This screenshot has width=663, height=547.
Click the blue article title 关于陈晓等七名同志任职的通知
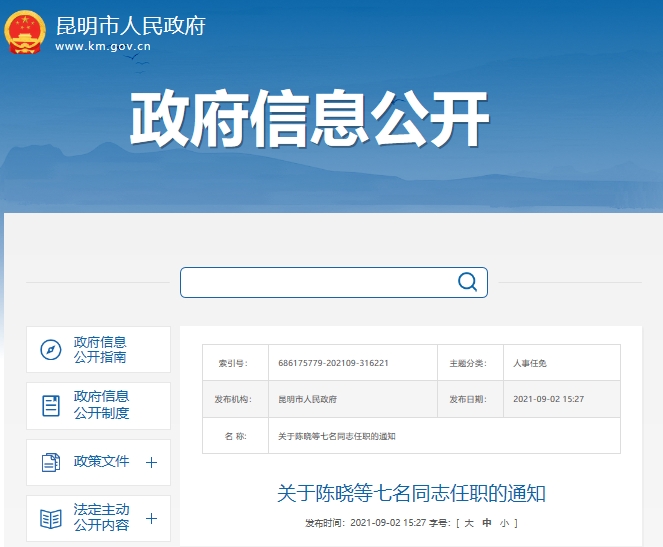pos(411,493)
